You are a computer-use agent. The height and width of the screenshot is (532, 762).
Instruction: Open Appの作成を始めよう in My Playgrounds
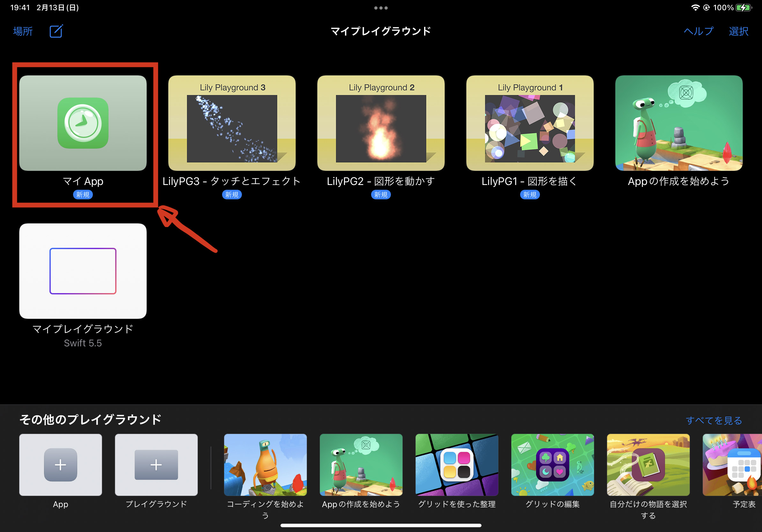click(x=679, y=123)
